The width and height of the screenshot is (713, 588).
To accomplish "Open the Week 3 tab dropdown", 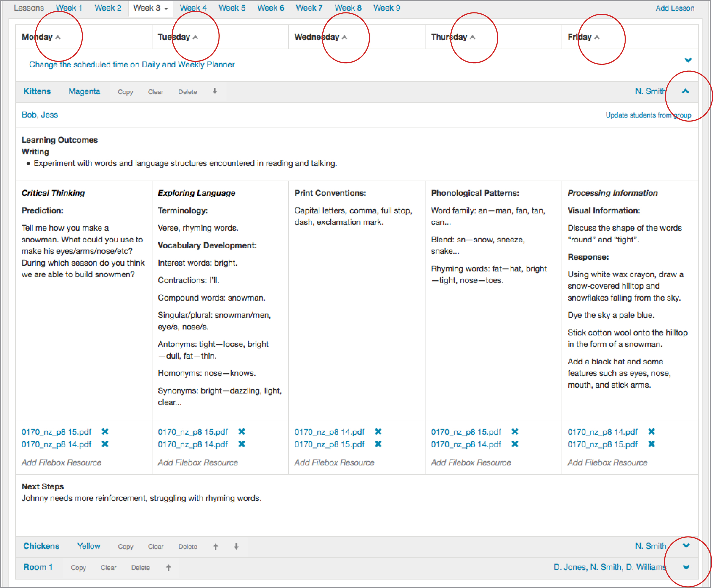I will (166, 8).
